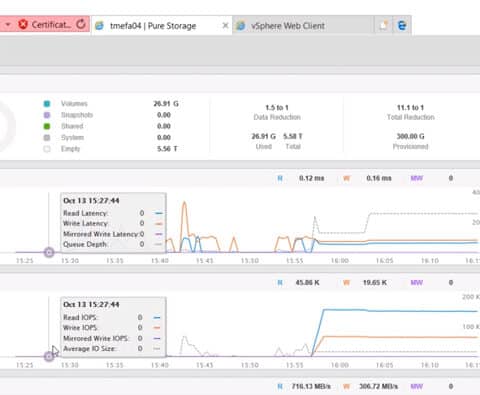Image resolution: width=480 pixels, height=395 pixels.
Task: Click the MW legend in the IOPS chart
Action: click(x=417, y=283)
